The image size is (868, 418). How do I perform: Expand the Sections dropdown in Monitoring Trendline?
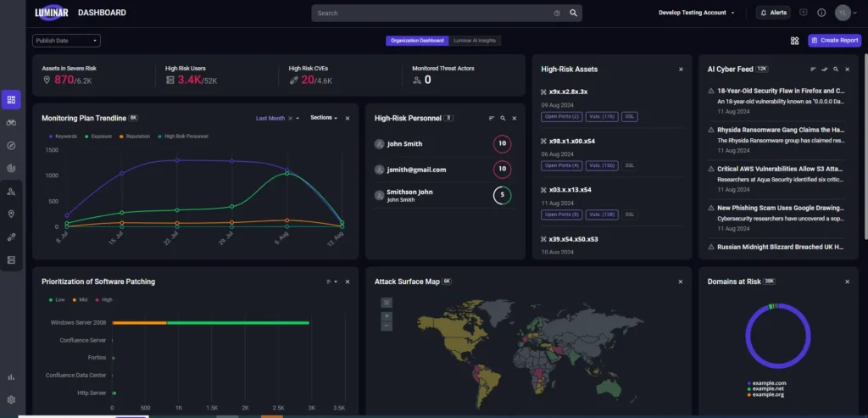pyautogui.click(x=324, y=118)
